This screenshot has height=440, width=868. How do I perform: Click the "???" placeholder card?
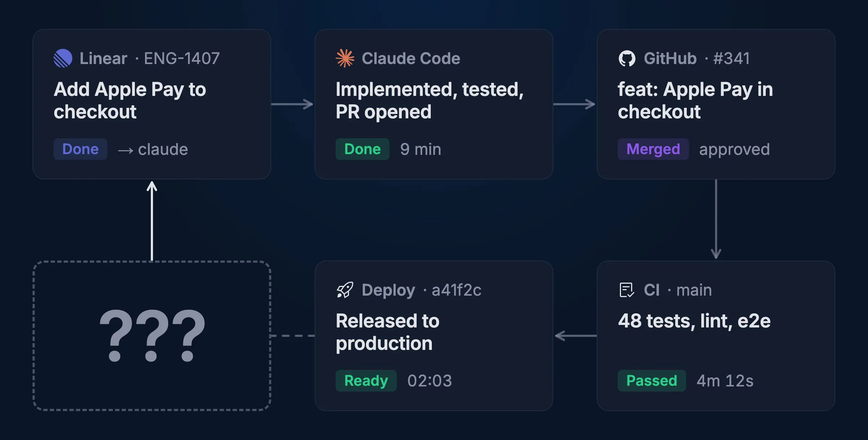152,336
